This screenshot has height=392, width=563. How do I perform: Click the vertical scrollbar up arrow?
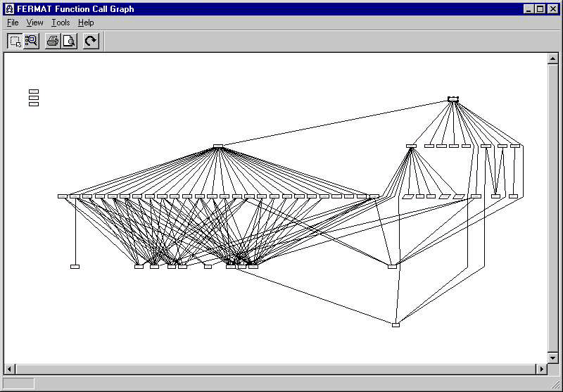click(552, 59)
